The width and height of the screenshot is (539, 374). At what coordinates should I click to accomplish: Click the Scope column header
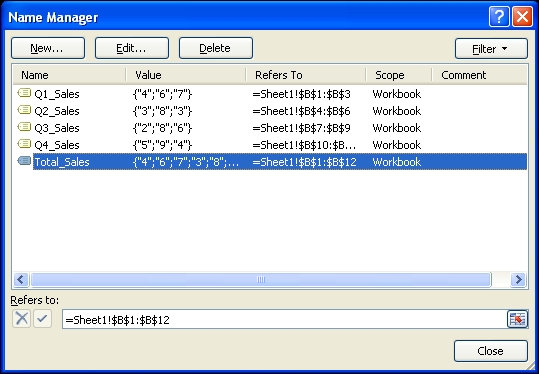(399, 75)
